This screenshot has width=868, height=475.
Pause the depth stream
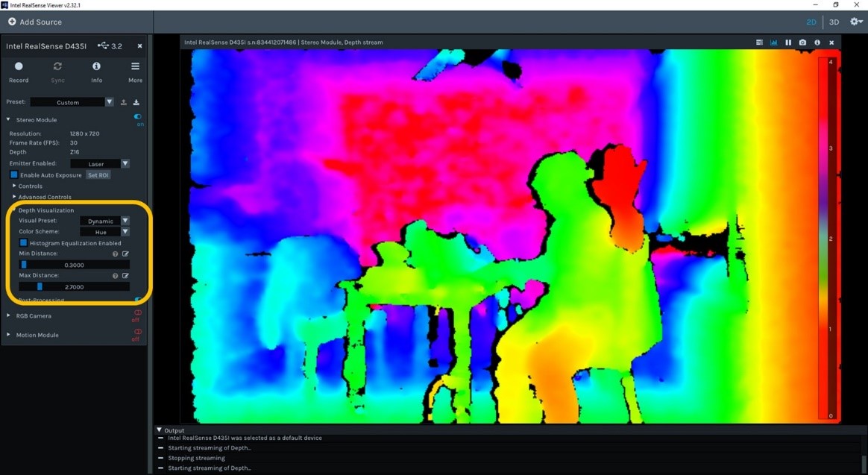(x=788, y=43)
